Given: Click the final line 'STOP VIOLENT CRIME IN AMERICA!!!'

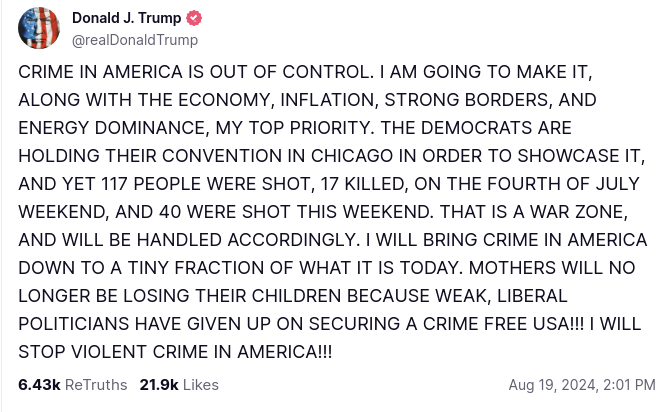Looking at the screenshot, I should click(175, 352).
